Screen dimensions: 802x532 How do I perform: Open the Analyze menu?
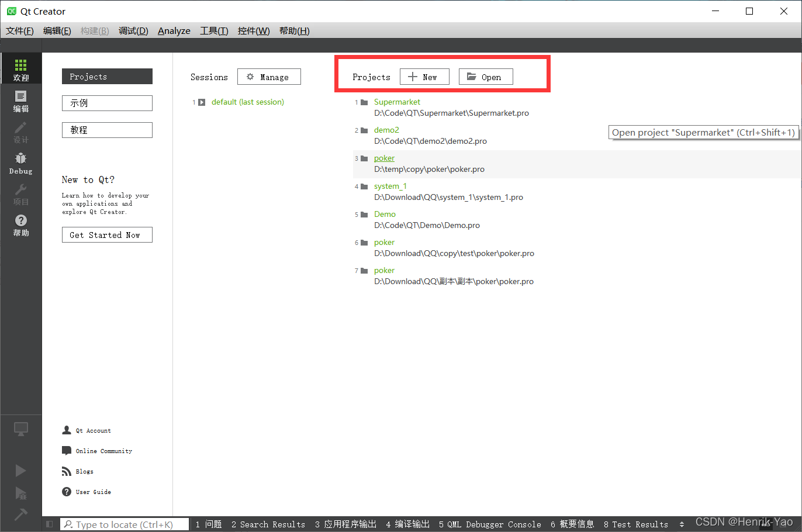coord(174,31)
